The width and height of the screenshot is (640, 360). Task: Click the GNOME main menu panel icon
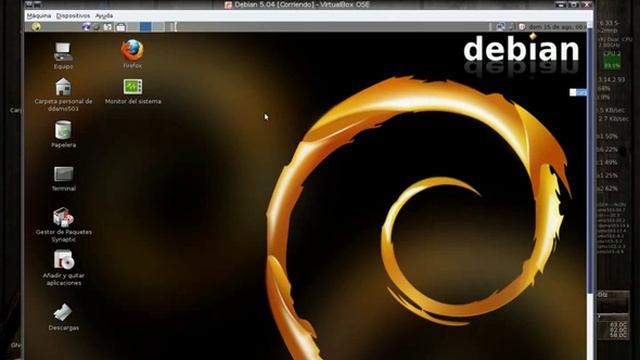(x=36, y=27)
